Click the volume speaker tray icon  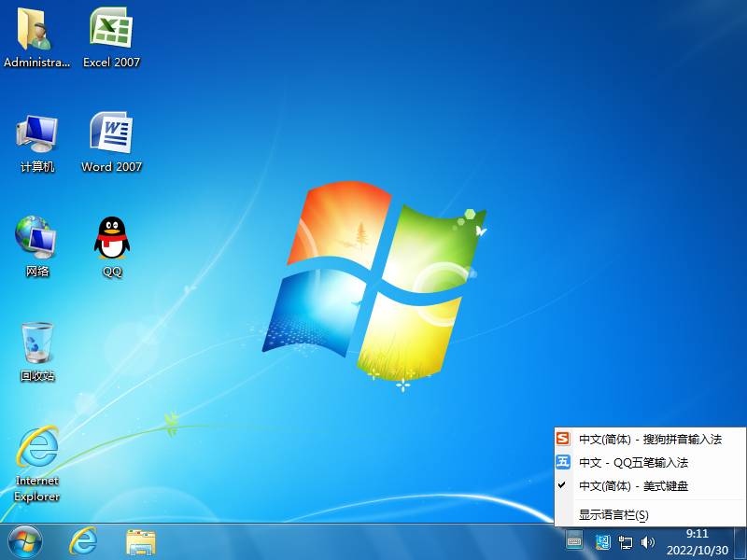[648, 541]
